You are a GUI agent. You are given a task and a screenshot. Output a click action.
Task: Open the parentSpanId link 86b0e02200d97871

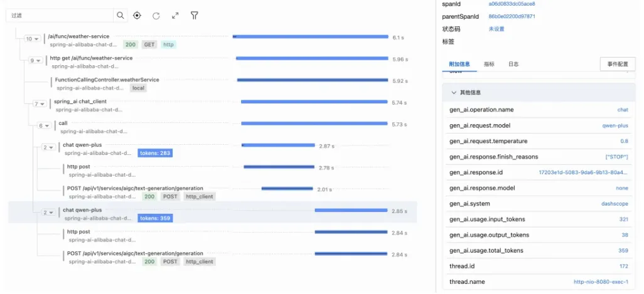pos(512,16)
